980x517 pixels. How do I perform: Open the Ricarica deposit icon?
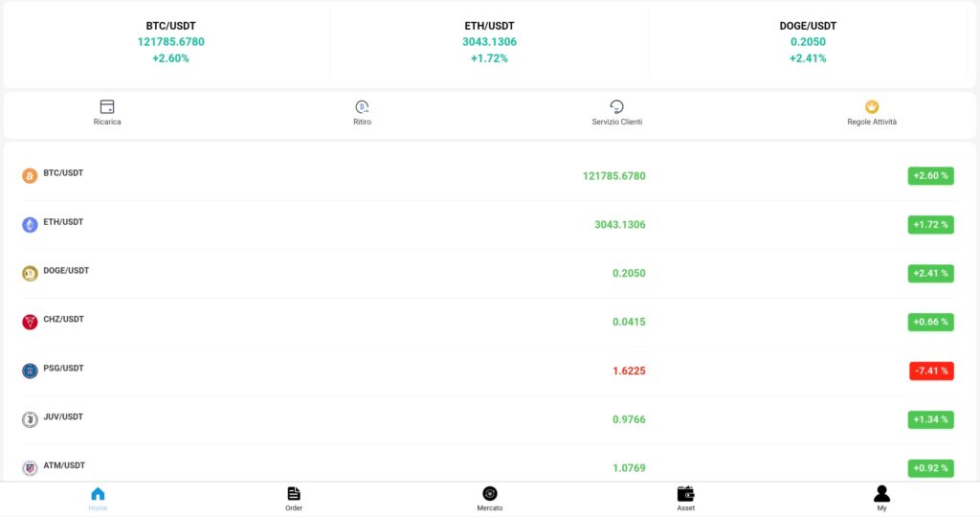click(x=107, y=107)
